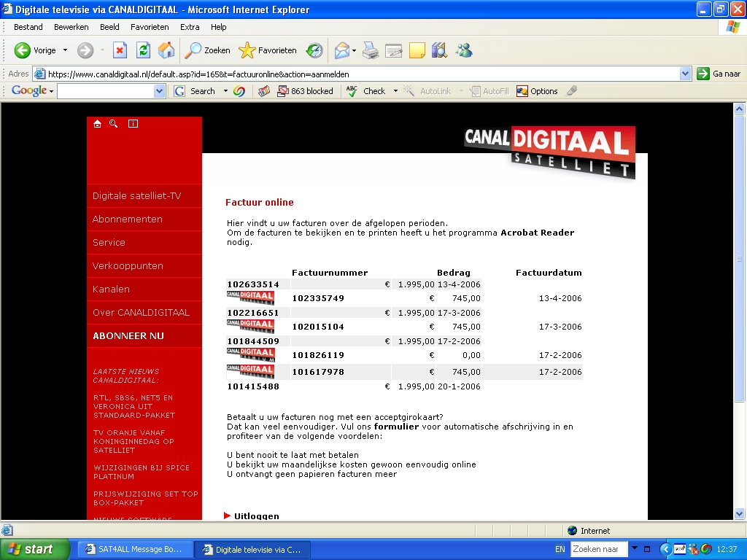The width and height of the screenshot is (747, 560).
Task: Click the Uitloggen link
Action: click(x=257, y=516)
